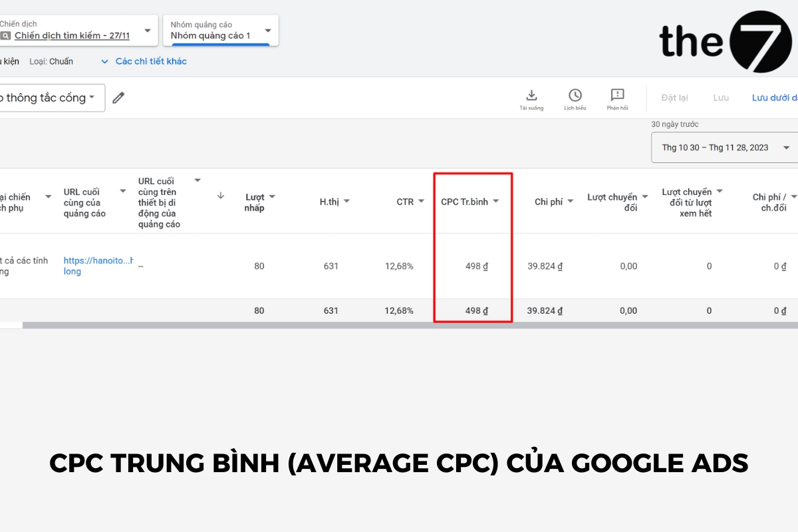Click the Đặt lại button
This screenshot has width=798, height=532.
(x=674, y=97)
